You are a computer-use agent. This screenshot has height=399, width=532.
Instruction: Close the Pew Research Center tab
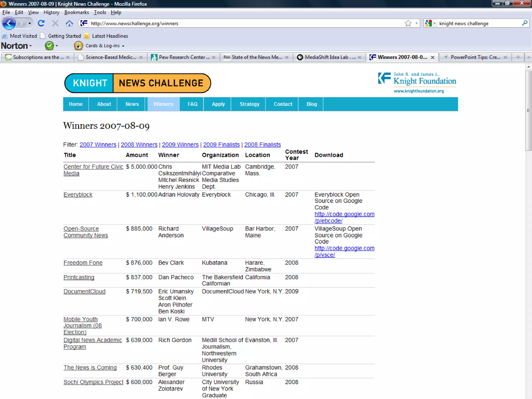[214, 57]
